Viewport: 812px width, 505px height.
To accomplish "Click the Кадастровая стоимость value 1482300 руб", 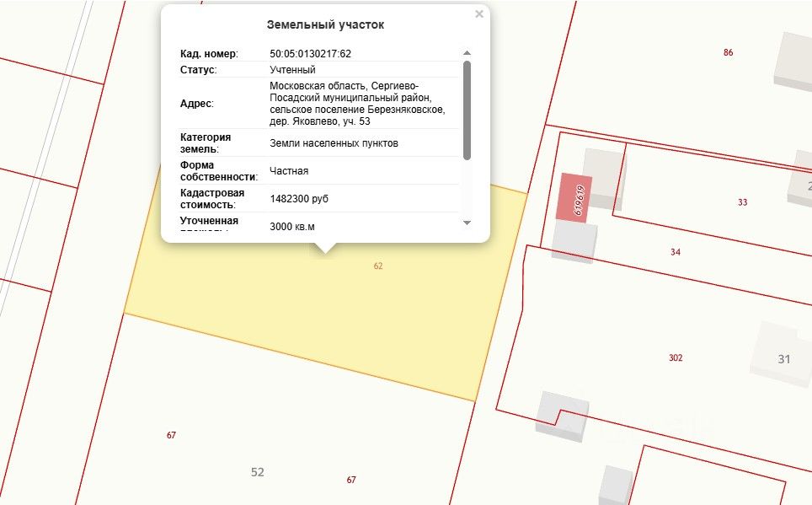I will 299,199.
